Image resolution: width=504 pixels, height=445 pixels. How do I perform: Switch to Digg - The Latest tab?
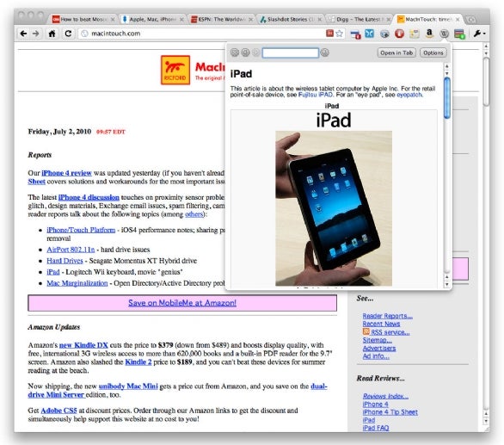(359, 20)
